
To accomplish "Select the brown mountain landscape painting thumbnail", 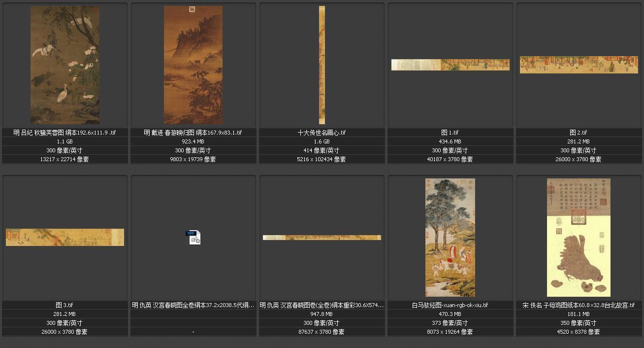I will (193, 65).
